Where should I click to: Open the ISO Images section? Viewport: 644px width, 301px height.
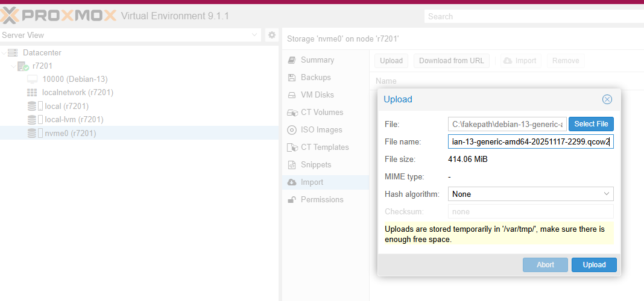(321, 130)
